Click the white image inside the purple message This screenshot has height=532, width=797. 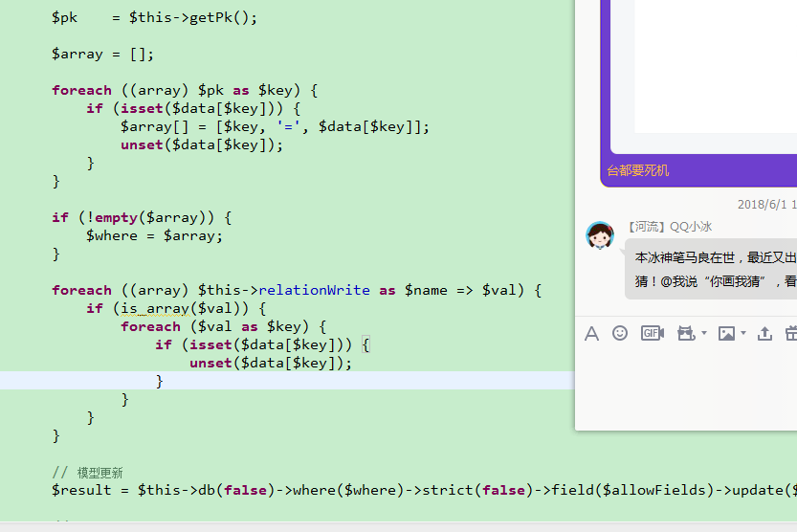tap(716, 67)
